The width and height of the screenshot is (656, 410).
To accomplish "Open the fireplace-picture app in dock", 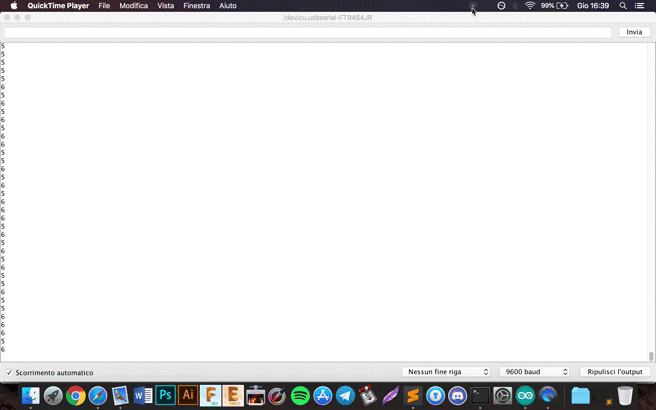I will [x=255, y=395].
